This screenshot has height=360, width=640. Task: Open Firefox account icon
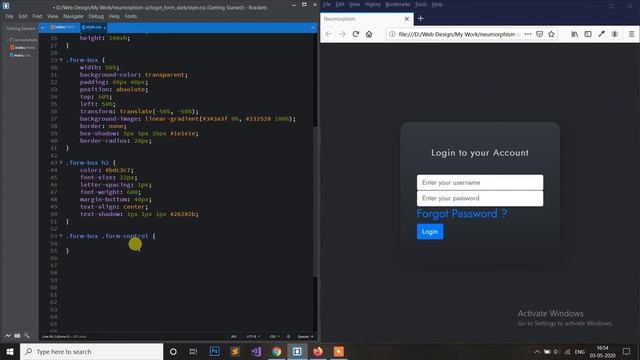[614, 34]
